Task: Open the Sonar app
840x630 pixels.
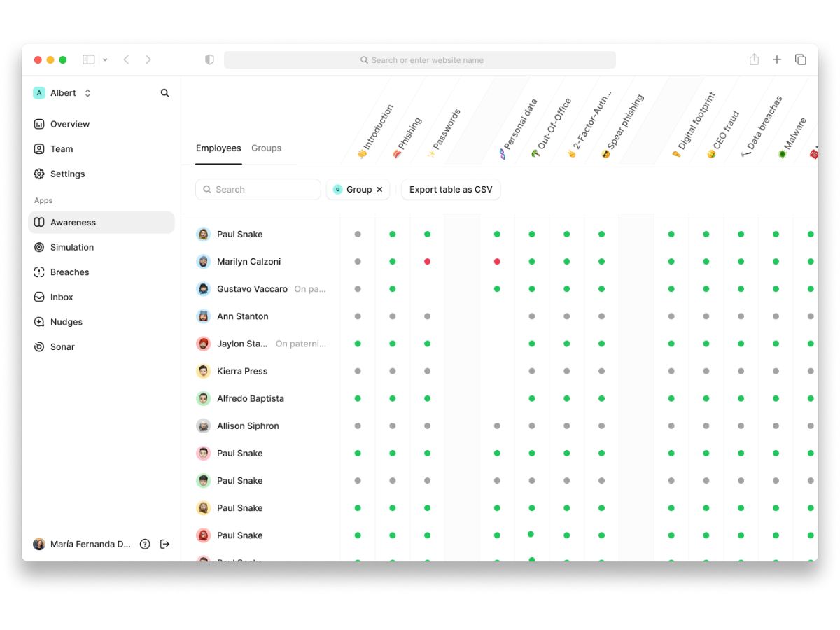Action: [101, 346]
